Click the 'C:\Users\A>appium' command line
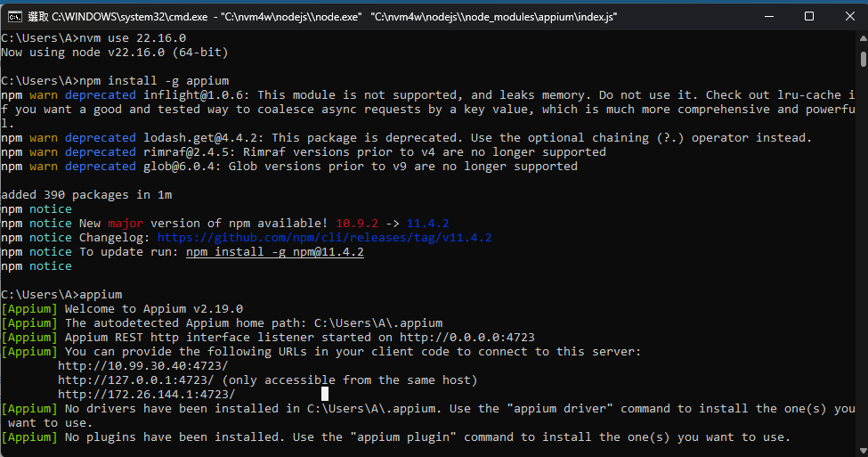 [x=61, y=295]
